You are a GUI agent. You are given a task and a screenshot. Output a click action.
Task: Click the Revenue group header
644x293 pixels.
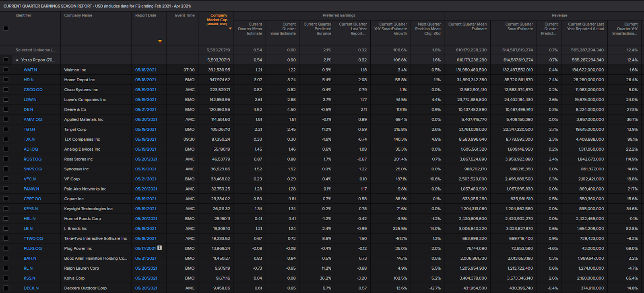(x=559, y=15)
